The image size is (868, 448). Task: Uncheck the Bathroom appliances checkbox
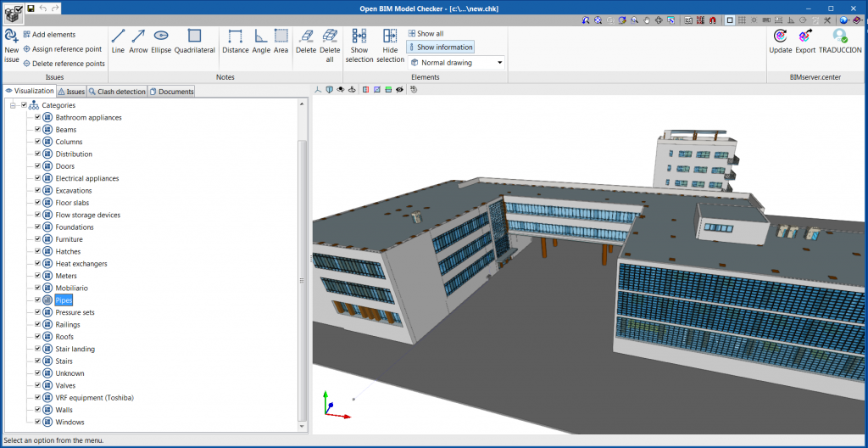[x=37, y=118]
